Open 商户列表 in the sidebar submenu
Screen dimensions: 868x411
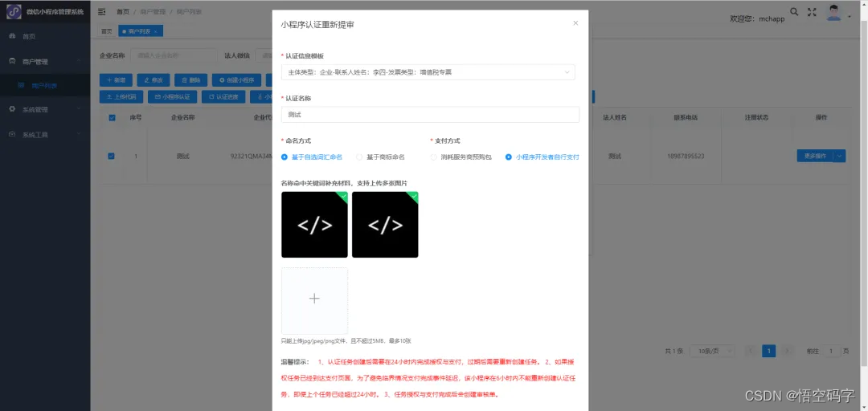pyautogui.click(x=45, y=85)
